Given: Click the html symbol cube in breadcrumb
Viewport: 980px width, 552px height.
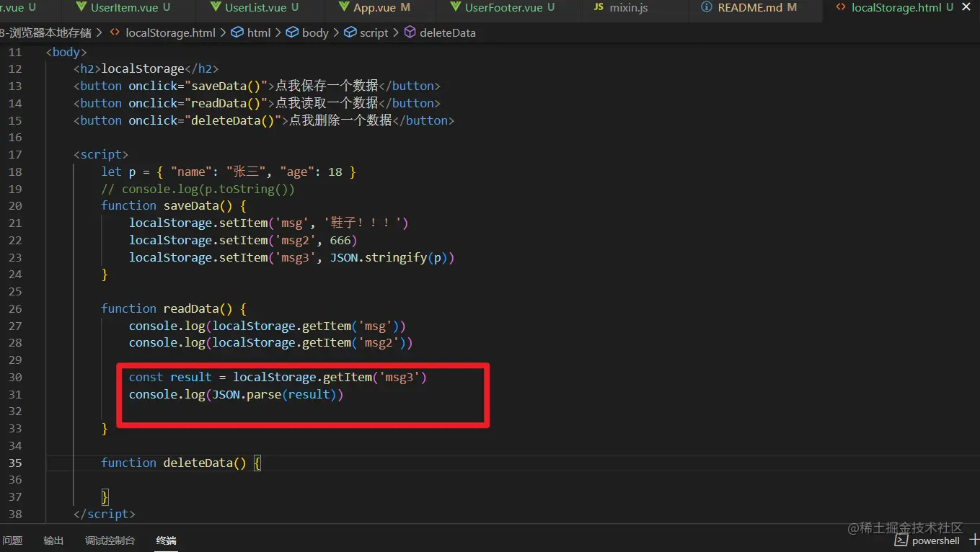Looking at the screenshot, I should coord(237,32).
